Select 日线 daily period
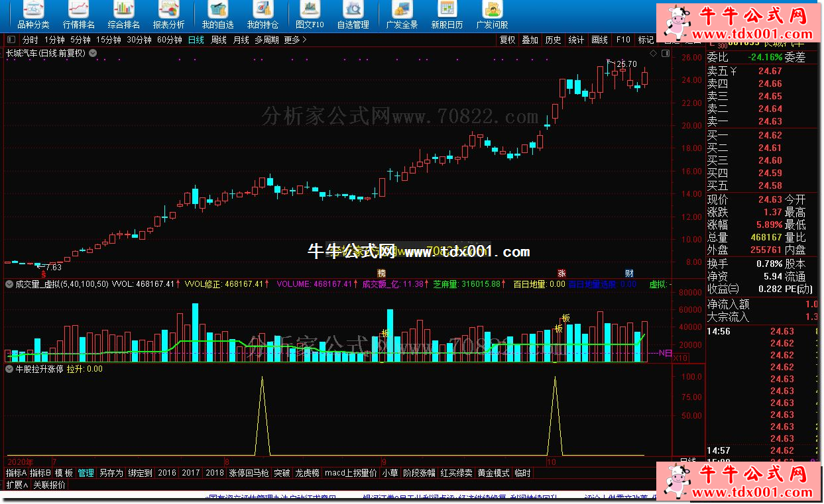This screenshot has width=824, height=504. (x=196, y=40)
